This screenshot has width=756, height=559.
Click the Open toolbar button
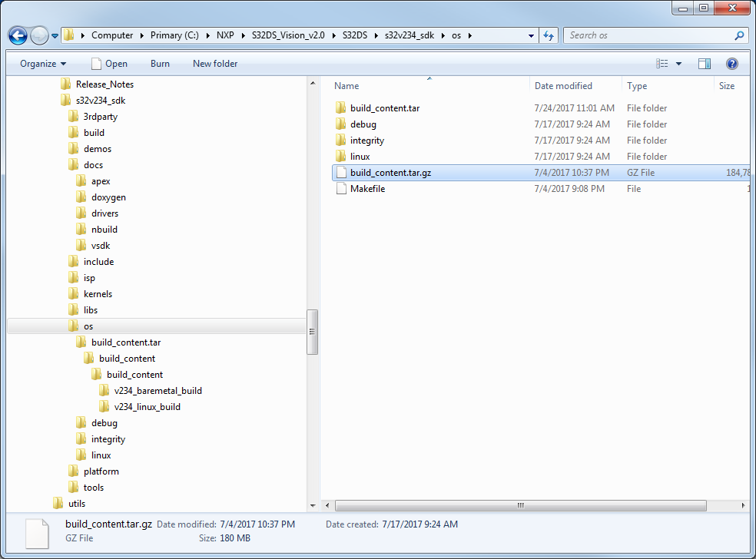point(109,64)
